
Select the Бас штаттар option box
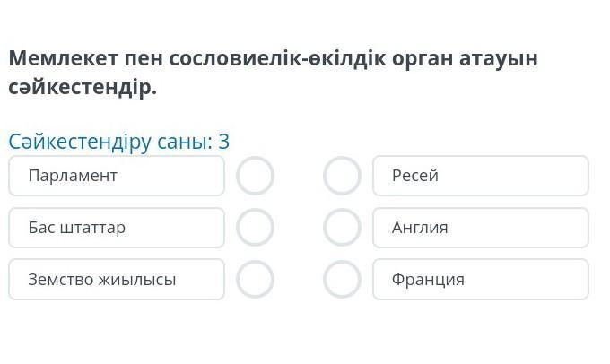point(117,228)
